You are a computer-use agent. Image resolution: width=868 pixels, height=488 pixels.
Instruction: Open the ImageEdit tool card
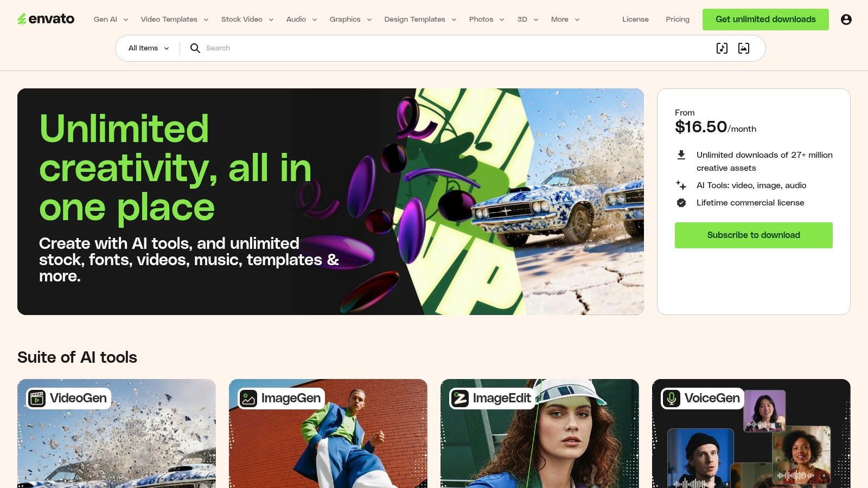click(x=540, y=433)
